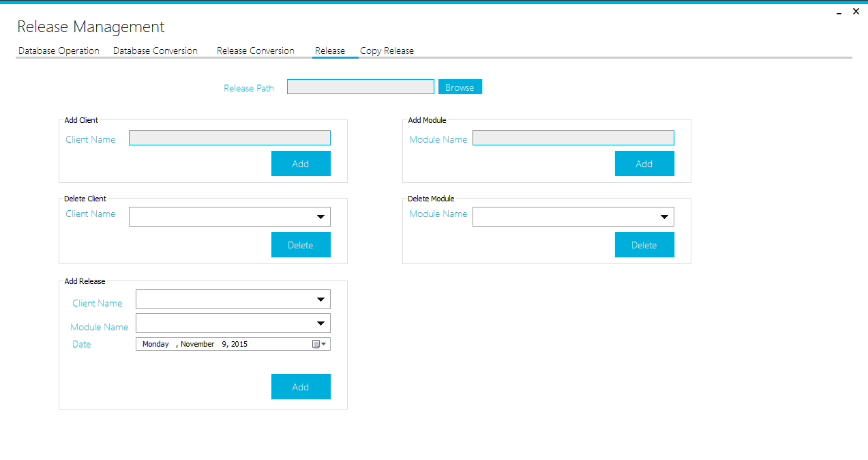Expand Delete Module's Module Name dropdown
868x460 pixels.
click(x=664, y=217)
